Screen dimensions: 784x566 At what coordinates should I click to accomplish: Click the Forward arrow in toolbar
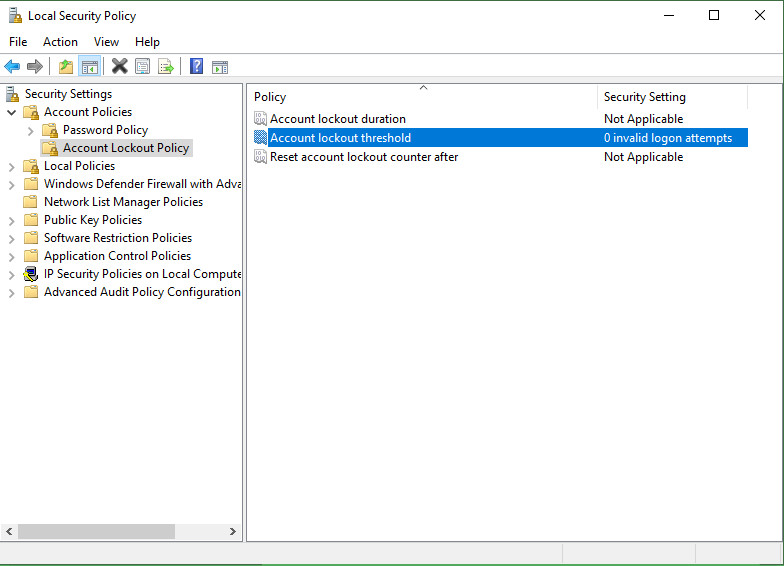[34, 66]
